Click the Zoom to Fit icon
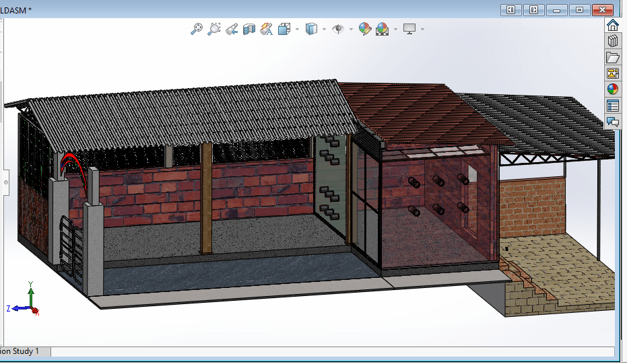The image size is (627, 364). (x=197, y=29)
